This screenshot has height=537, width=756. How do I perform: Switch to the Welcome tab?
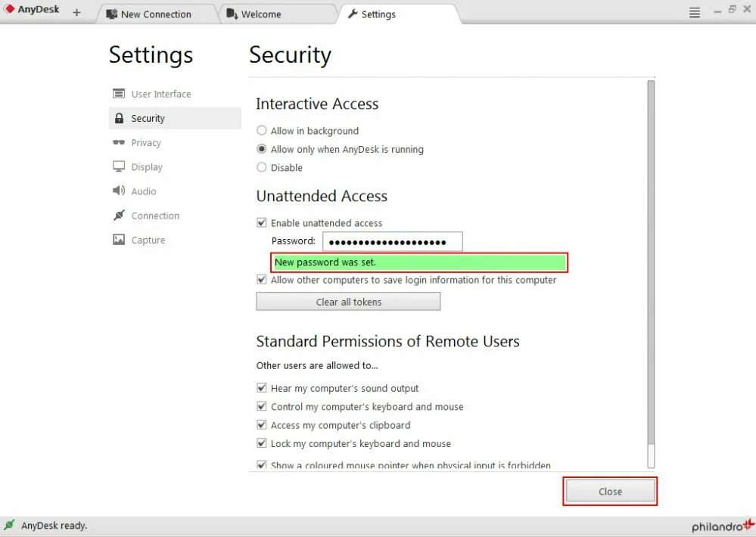pyautogui.click(x=277, y=14)
